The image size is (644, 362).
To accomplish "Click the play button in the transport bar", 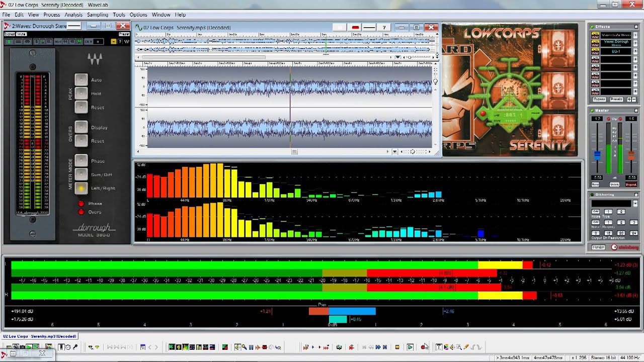I will point(410,347).
